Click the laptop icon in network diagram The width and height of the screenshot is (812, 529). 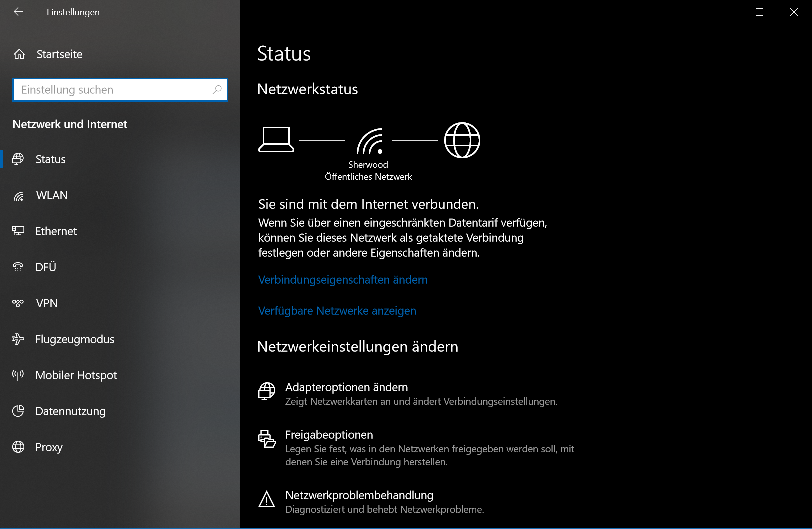point(276,140)
